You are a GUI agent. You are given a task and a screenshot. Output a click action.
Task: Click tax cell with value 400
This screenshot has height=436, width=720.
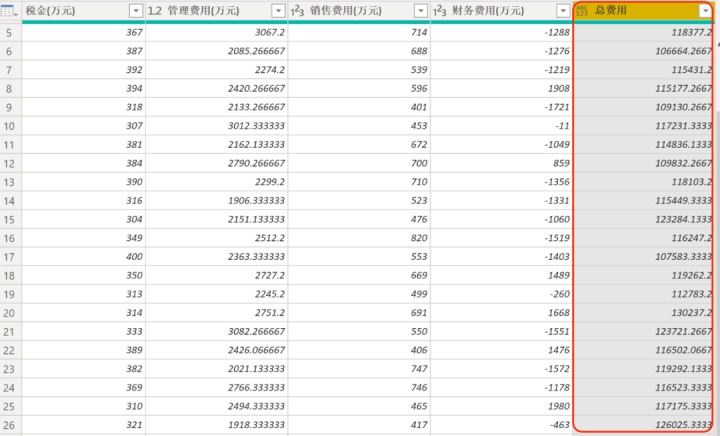coord(84,257)
